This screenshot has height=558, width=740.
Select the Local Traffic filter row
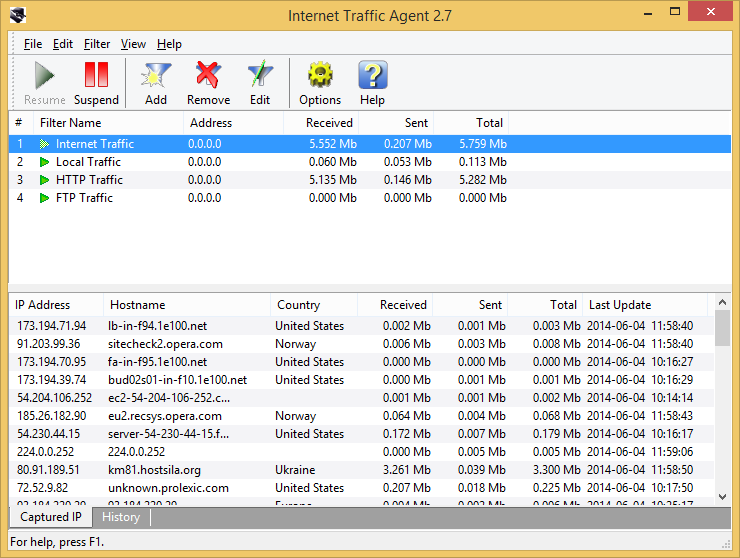coord(370,162)
